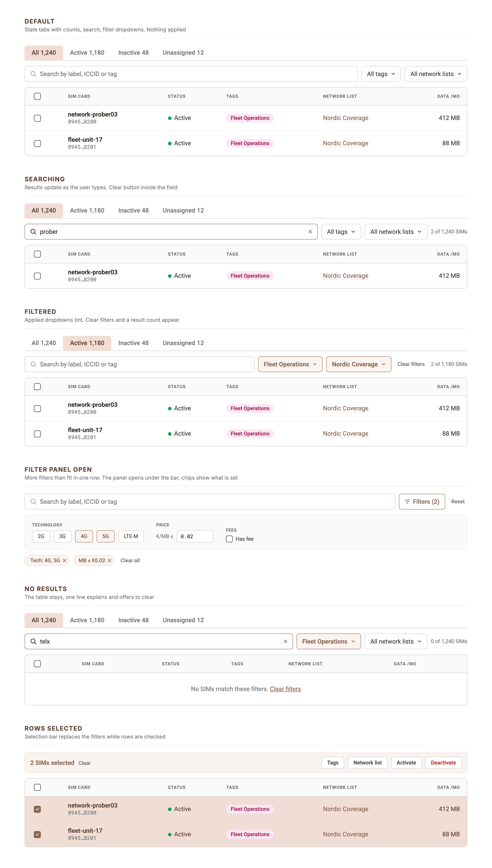
Task: Select the '2G' technology chip
Action: pyautogui.click(x=41, y=536)
